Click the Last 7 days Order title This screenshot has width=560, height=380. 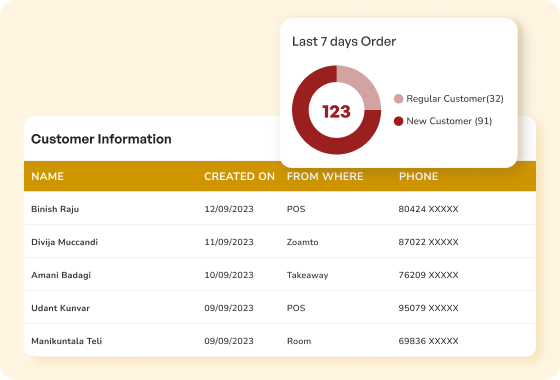pyautogui.click(x=344, y=41)
